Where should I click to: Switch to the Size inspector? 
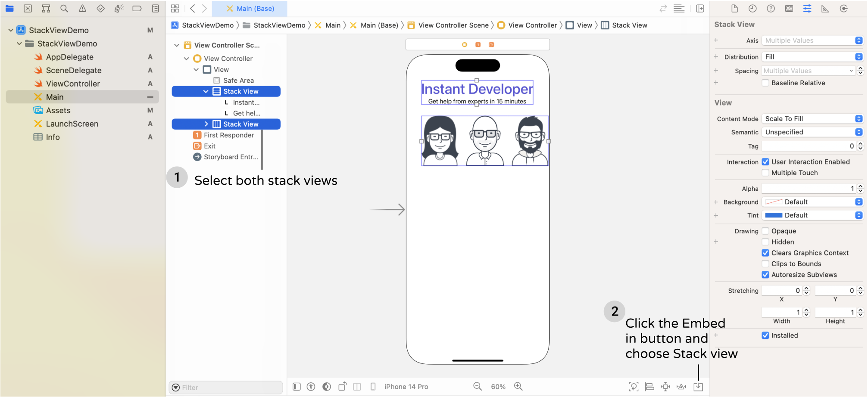click(x=825, y=8)
